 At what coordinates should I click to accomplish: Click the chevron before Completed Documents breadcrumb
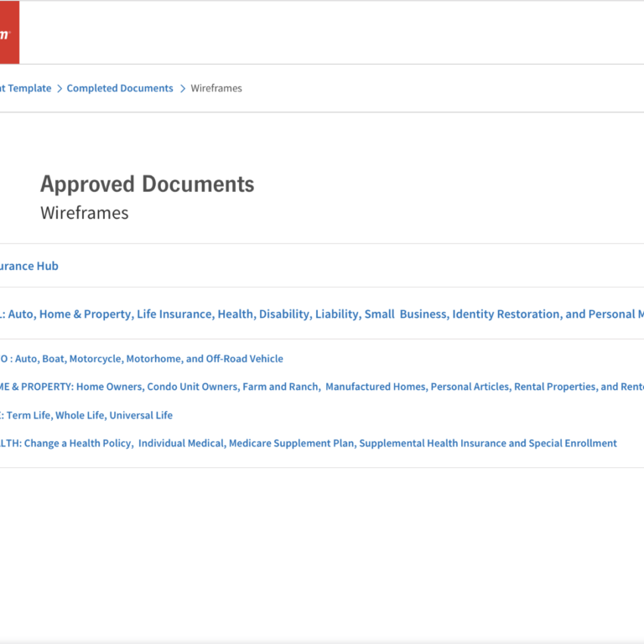tap(59, 88)
